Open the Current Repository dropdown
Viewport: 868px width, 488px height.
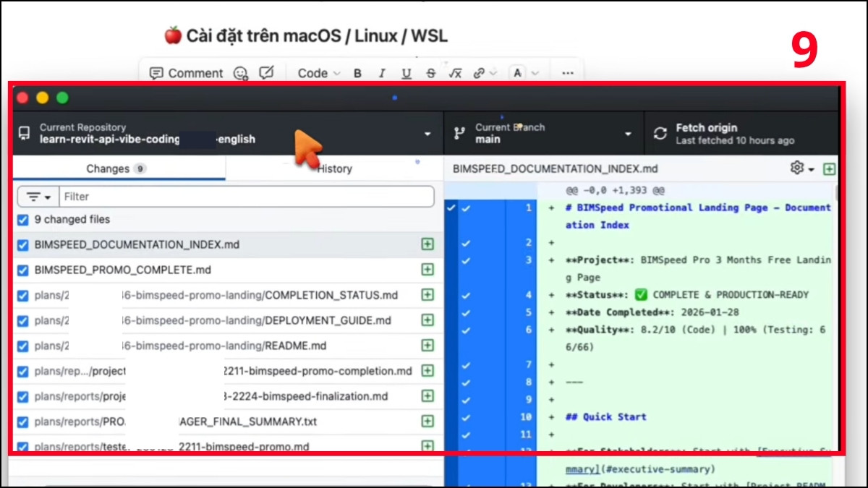(226, 134)
